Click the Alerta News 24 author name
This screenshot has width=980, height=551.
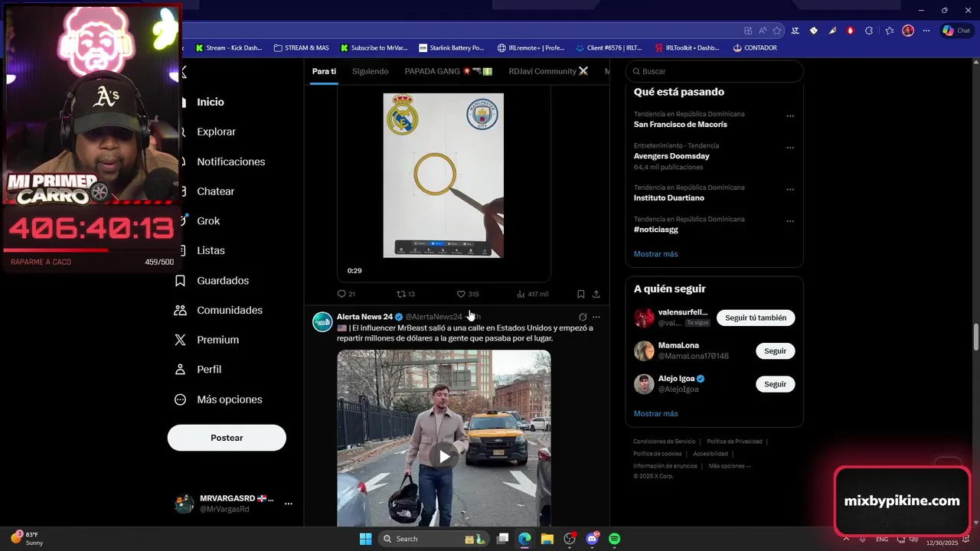pyautogui.click(x=364, y=317)
